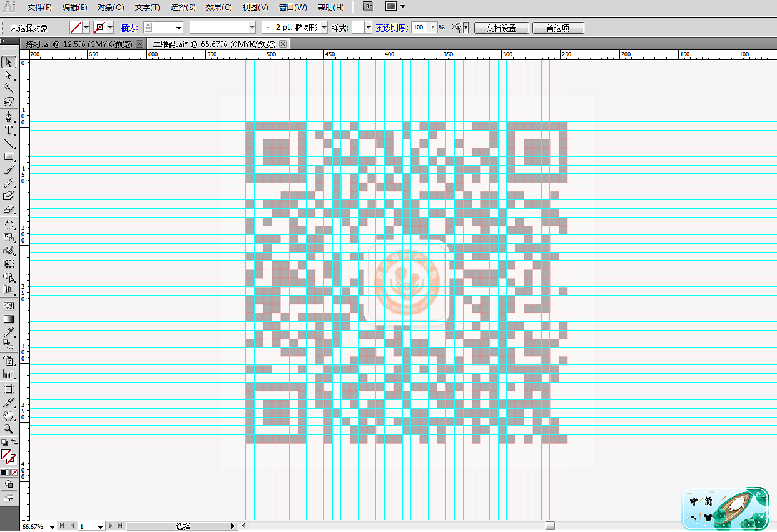Open Adobe Bridge via Br icon
This screenshot has height=532, width=777.
(x=368, y=6)
